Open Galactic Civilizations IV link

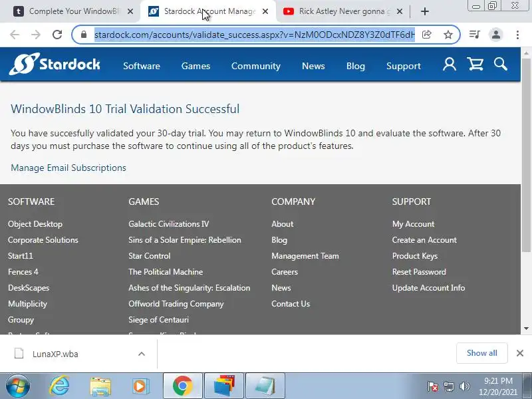pyautogui.click(x=169, y=224)
